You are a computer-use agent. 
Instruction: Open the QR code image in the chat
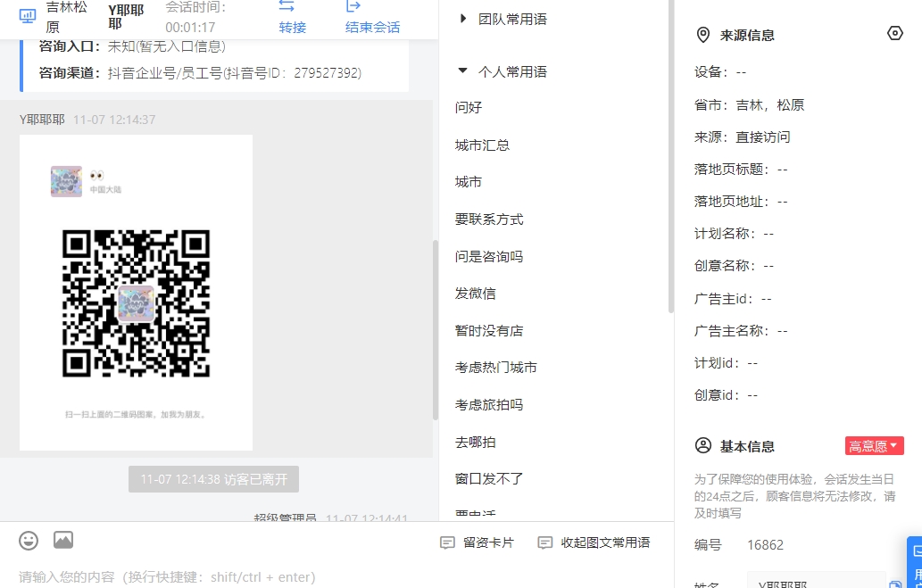point(136,293)
